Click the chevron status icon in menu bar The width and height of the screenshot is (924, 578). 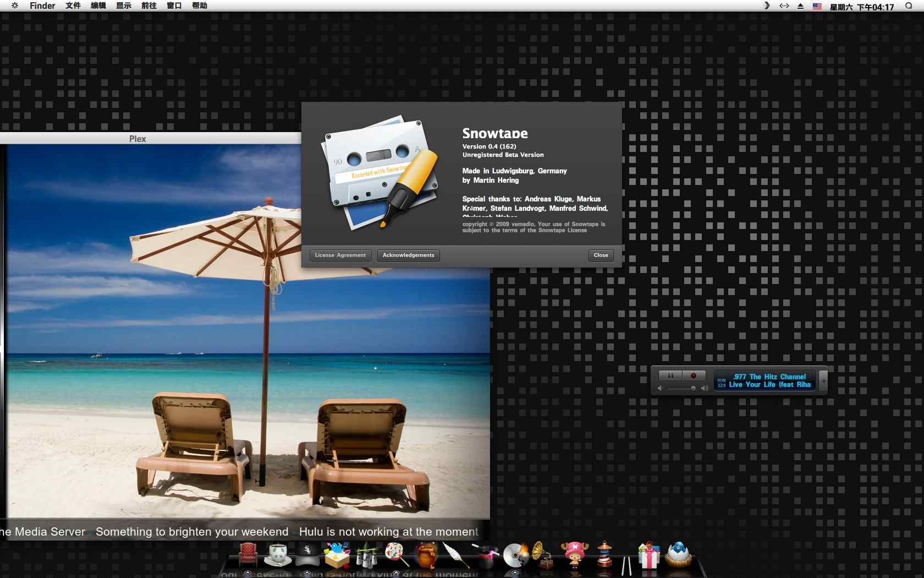pyautogui.click(x=767, y=6)
